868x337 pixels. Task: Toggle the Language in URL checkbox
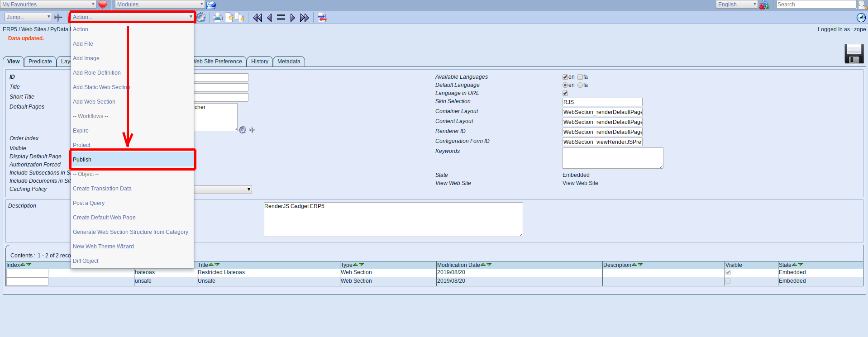[565, 93]
